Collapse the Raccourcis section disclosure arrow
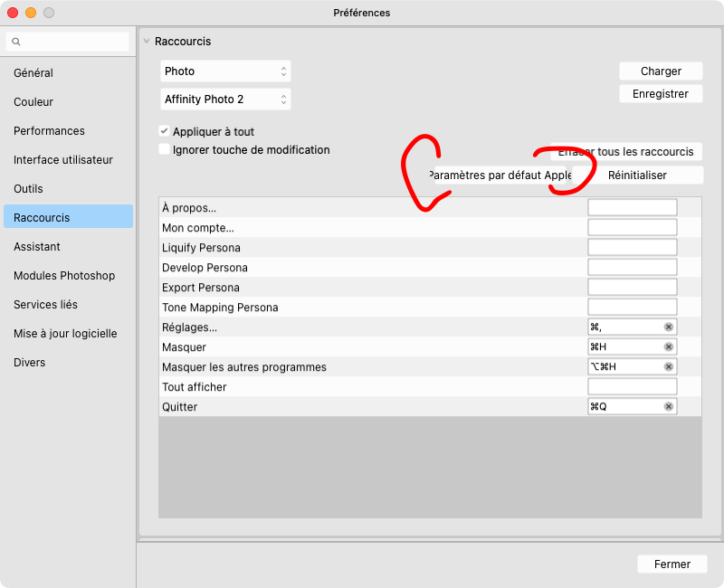This screenshot has width=724, height=588. [x=148, y=41]
